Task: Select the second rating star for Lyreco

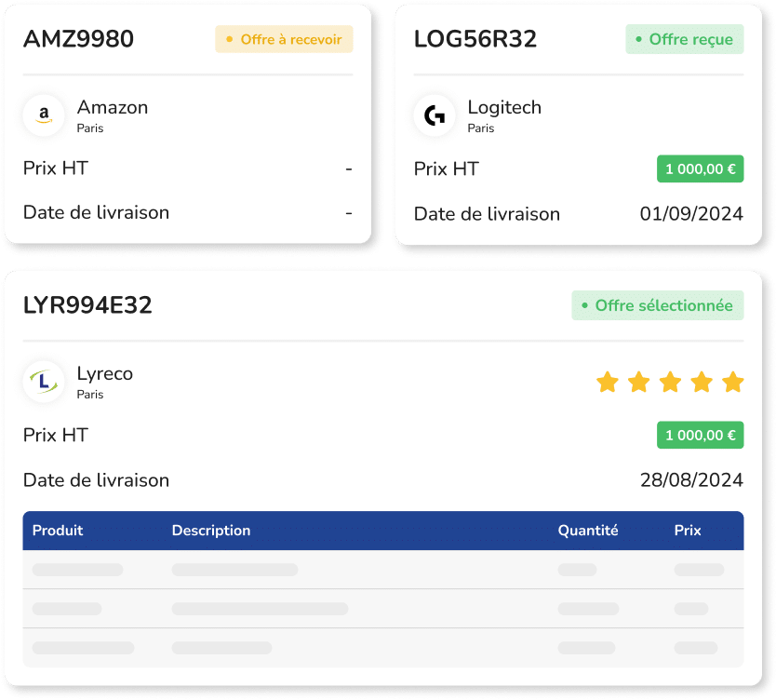Action: pyautogui.click(x=638, y=382)
